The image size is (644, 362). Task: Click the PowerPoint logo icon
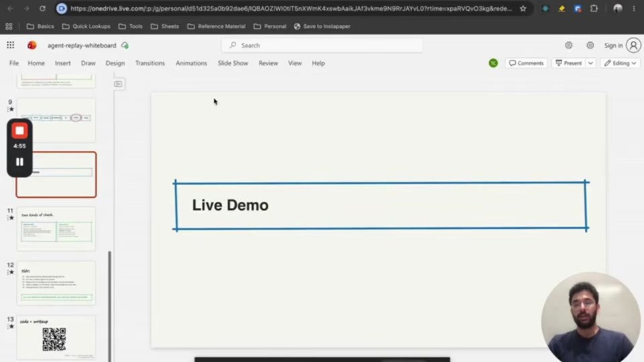tap(32, 45)
